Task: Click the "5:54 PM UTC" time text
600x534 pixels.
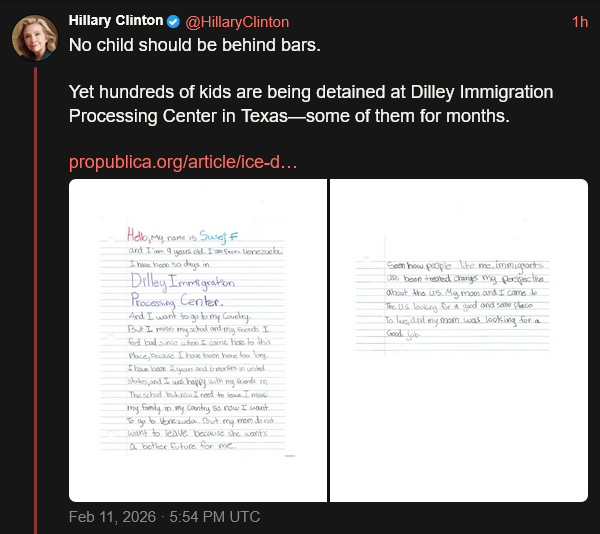Action: 215,517
